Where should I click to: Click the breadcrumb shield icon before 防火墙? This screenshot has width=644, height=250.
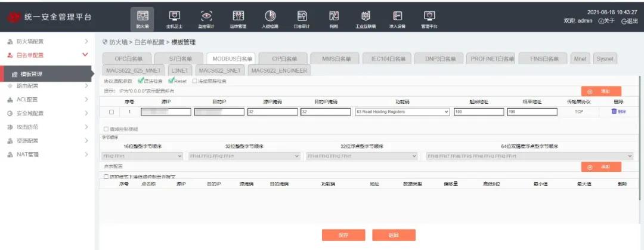104,42
